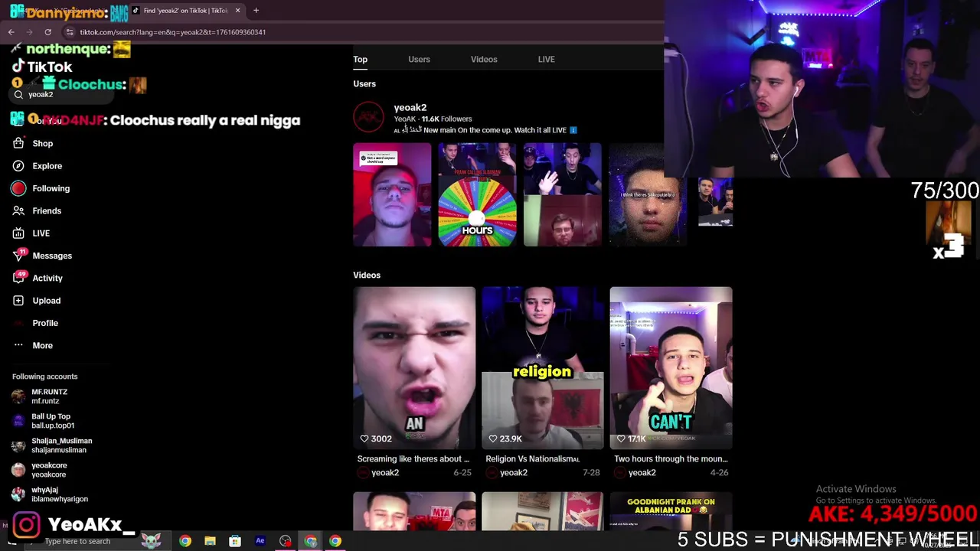This screenshot has width=980, height=551.
Task: Switch to the Videos results tab
Action: click(484, 59)
